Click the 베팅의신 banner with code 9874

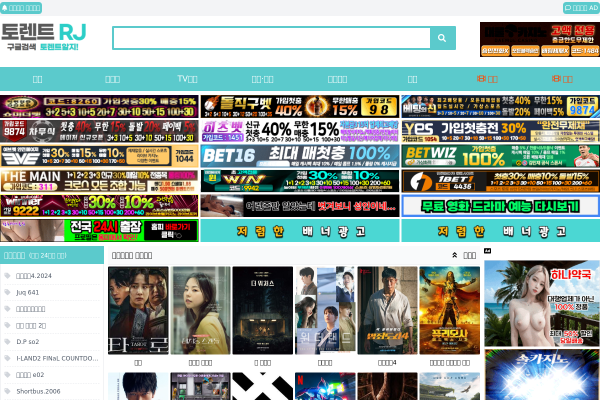[501, 106]
